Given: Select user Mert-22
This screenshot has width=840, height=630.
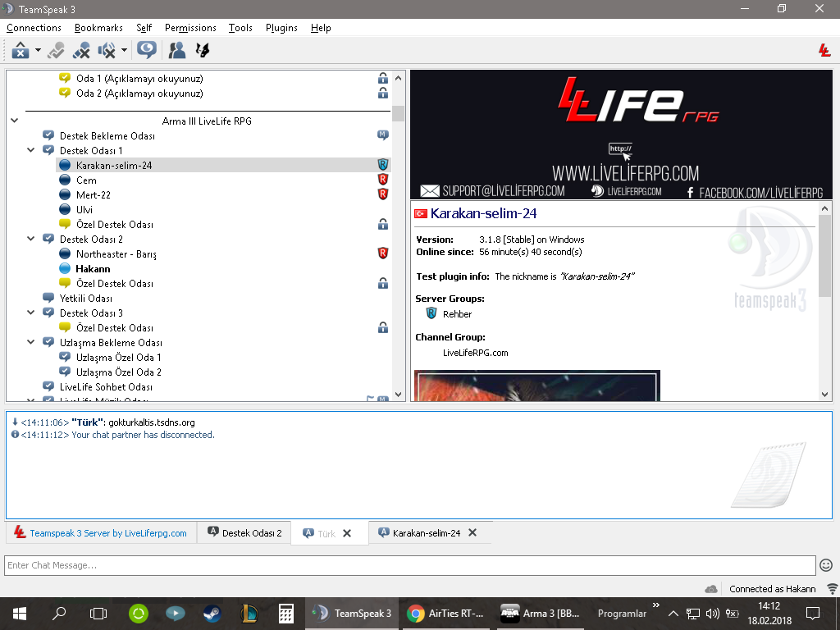Looking at the screenshot, I should (x=94, y=194).
